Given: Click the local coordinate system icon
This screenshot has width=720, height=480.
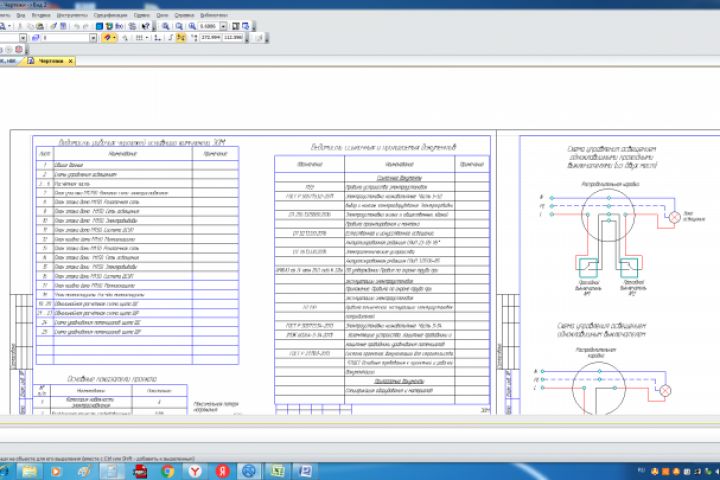Looking at the screenshot, I should (158, 38).
